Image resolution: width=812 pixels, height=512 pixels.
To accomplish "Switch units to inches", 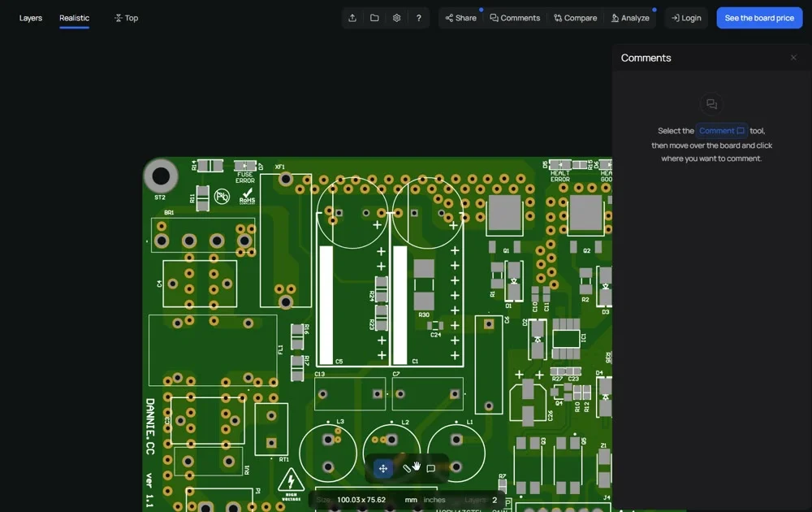I will pyautogui.click(x=434, y=500).
